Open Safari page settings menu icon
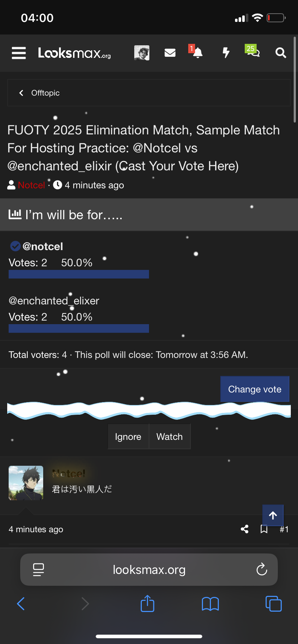The width and height of the screenshot is (298, 644). [x=39, y=570]
